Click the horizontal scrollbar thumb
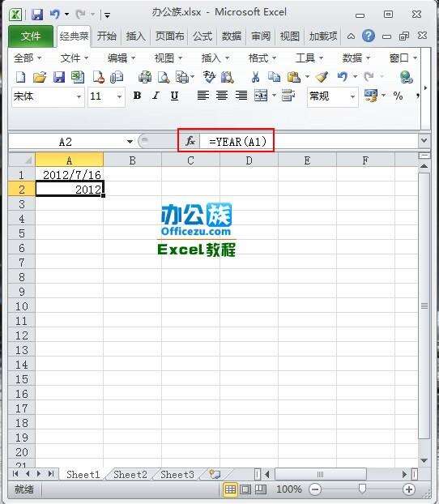The height and width of the screenshot is (504, 439). pyautogui.click(x=321, y=474)
